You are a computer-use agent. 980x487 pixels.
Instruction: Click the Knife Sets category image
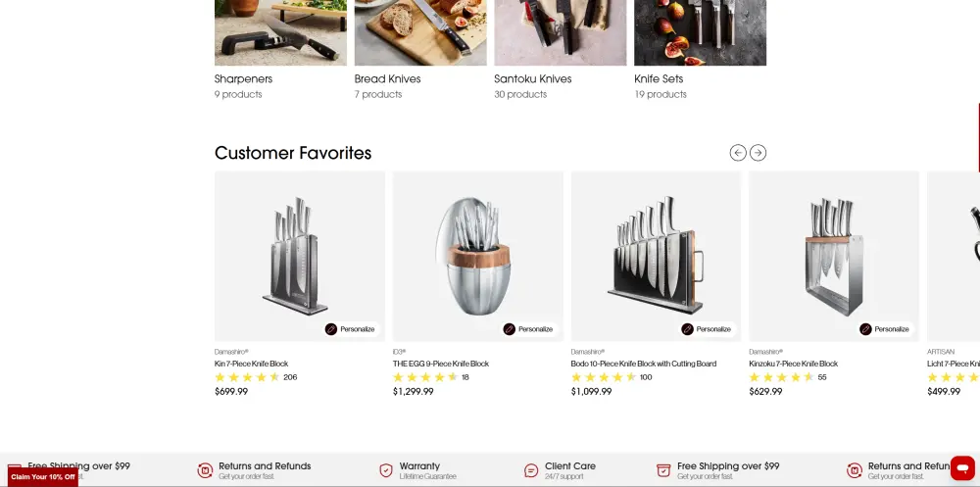pos(700,32)
